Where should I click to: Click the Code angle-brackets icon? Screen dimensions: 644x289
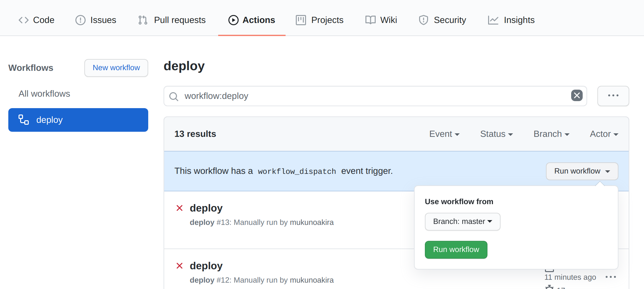tap(23, 20)
